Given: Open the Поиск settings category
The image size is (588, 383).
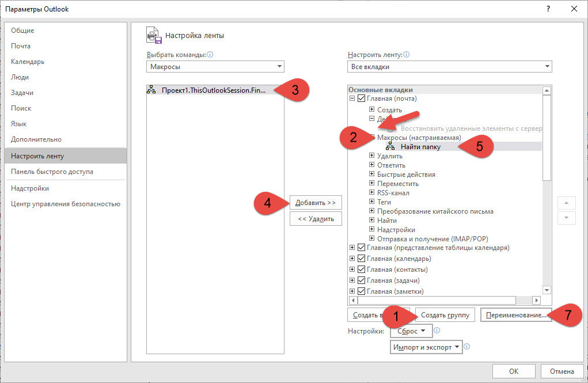Looking at the screenshot, I should click(66, 108).
